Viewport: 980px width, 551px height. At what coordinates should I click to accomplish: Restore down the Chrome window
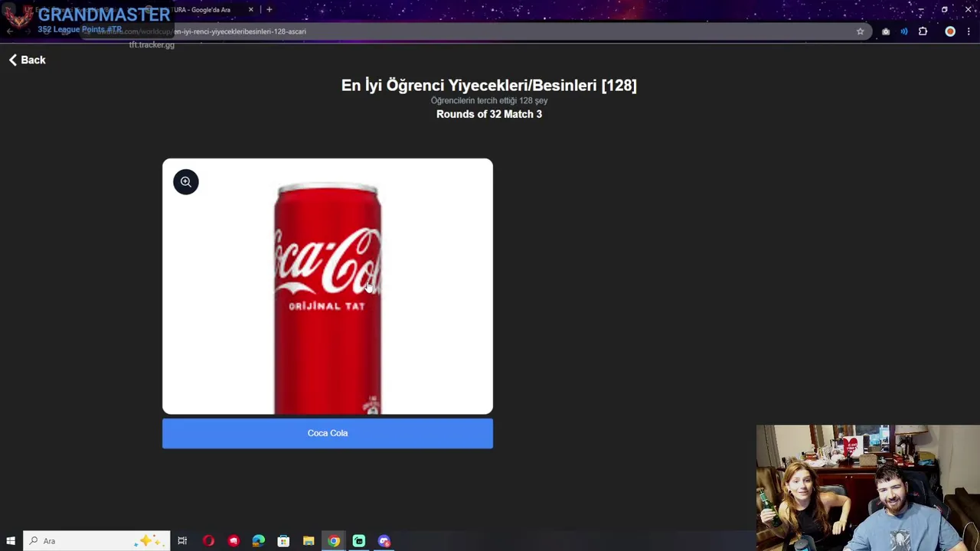point(945,10)
